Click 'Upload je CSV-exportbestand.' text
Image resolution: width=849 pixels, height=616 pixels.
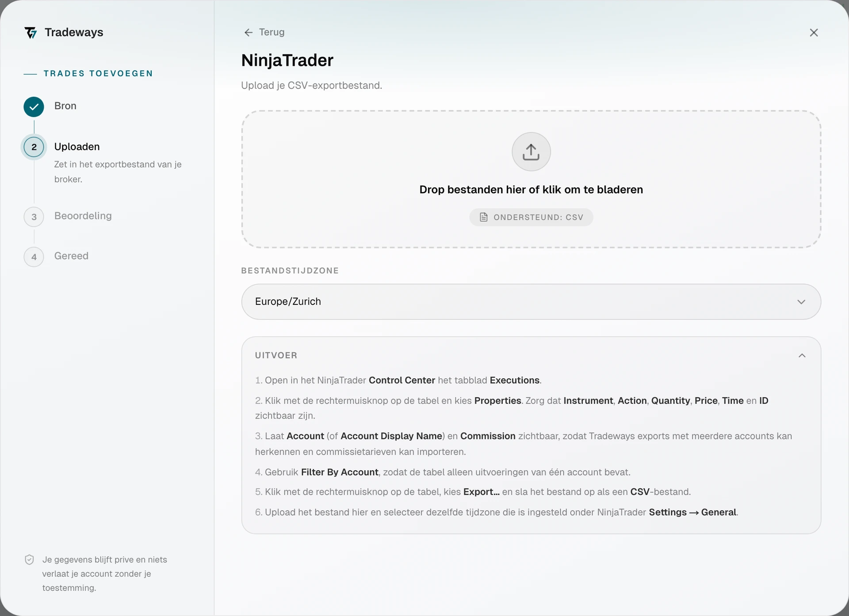(312, 85)
